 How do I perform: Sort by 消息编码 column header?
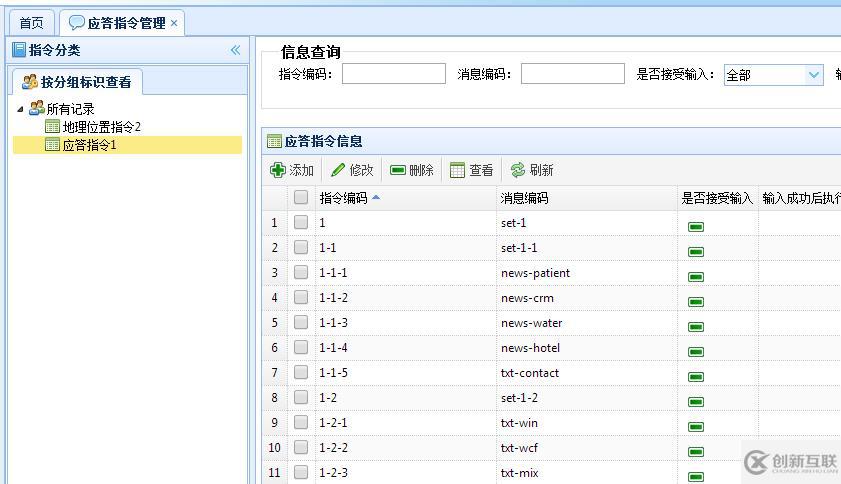(x=525, y=198)
